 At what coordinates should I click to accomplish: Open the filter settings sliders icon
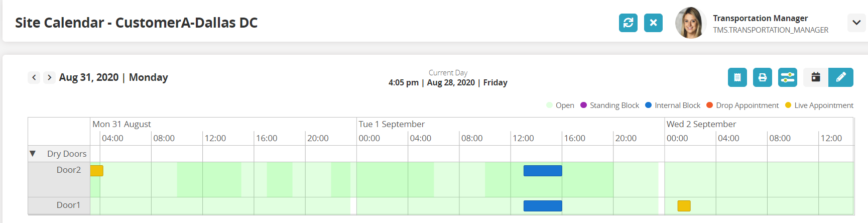click(788, 77)
